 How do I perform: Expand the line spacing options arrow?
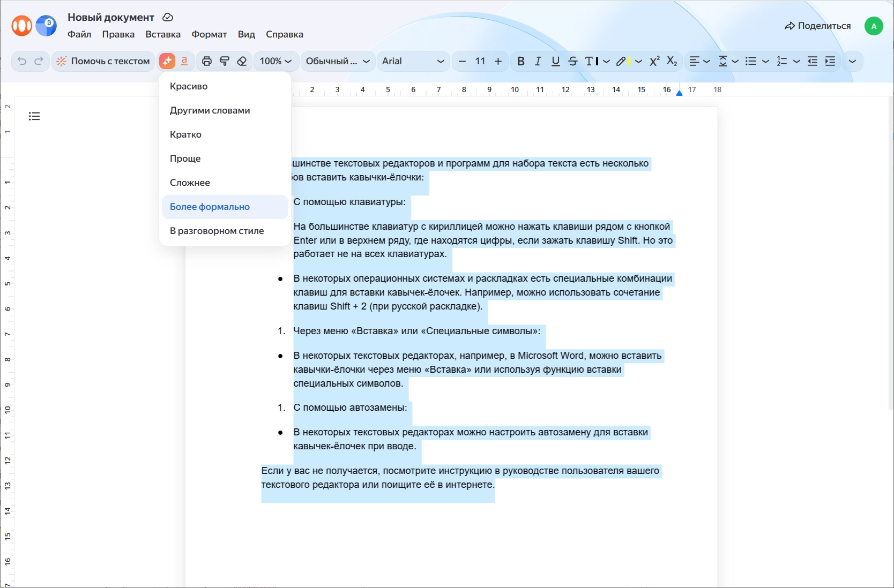click(x=735, y=61)
